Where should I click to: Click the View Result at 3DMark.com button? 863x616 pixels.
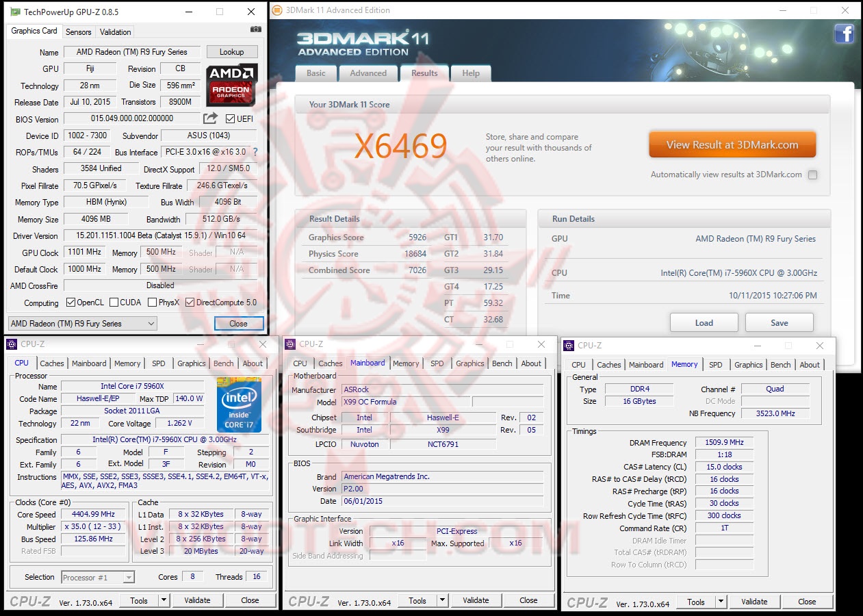pyautogui.click(x=732, y=144)
